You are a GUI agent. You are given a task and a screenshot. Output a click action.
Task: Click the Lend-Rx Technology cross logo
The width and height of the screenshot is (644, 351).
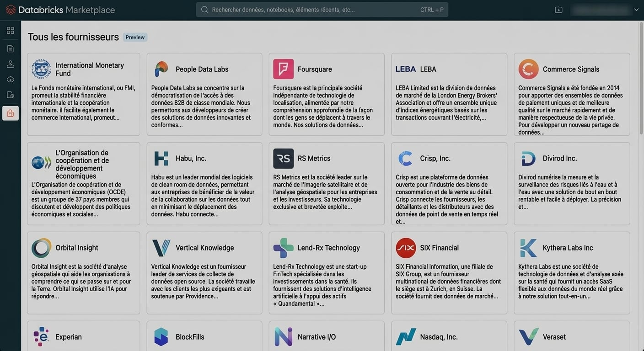click(284, 248)
